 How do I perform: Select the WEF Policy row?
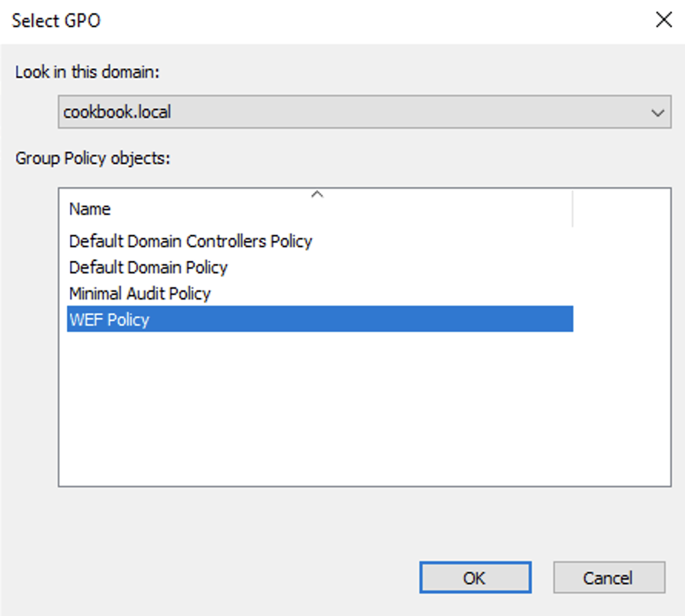coord(319,319)
